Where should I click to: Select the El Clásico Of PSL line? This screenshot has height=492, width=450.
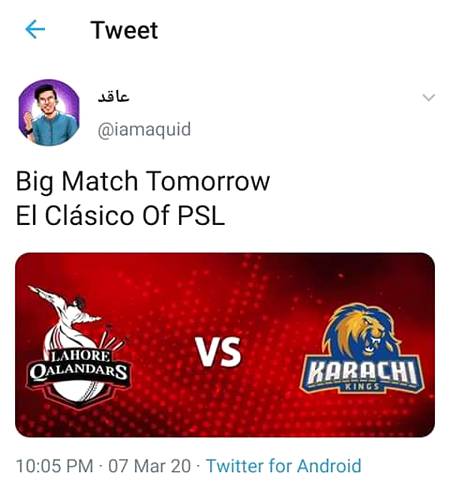120,215
